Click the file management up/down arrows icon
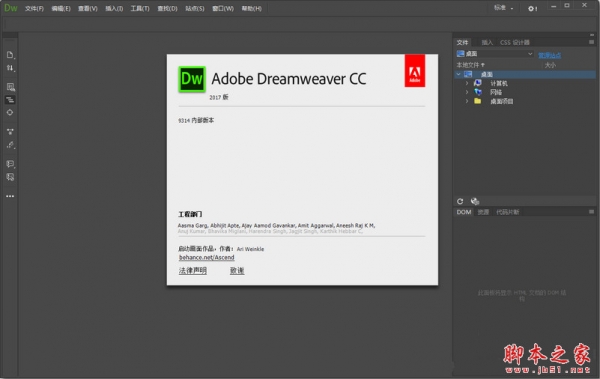This screenshot has height=379, width=600. (10, 68)
